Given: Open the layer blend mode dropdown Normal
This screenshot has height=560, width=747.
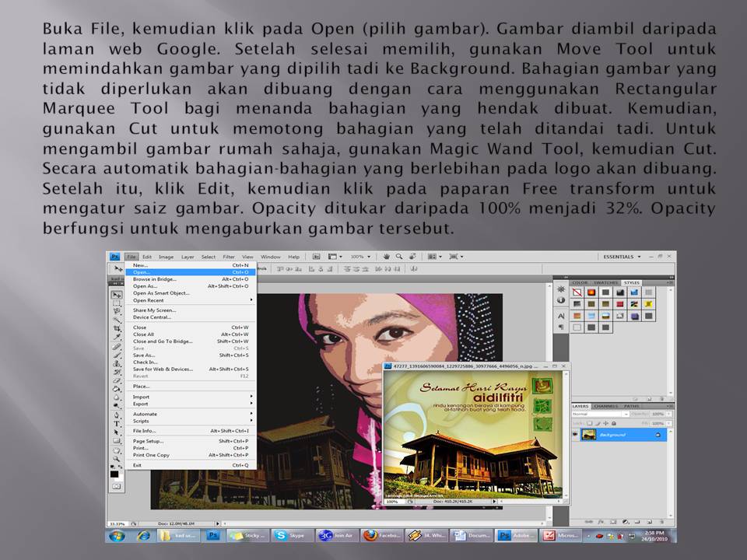Looking at the screenshot, I should pos(600,415).
